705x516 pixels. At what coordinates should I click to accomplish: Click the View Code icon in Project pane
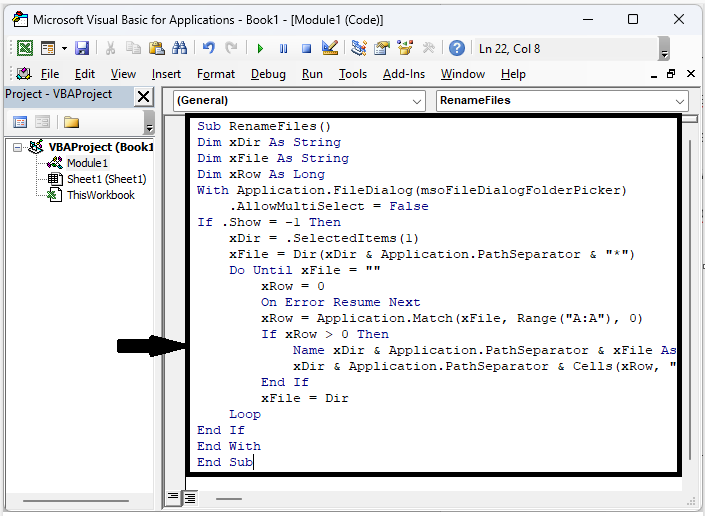pos(20,122)
